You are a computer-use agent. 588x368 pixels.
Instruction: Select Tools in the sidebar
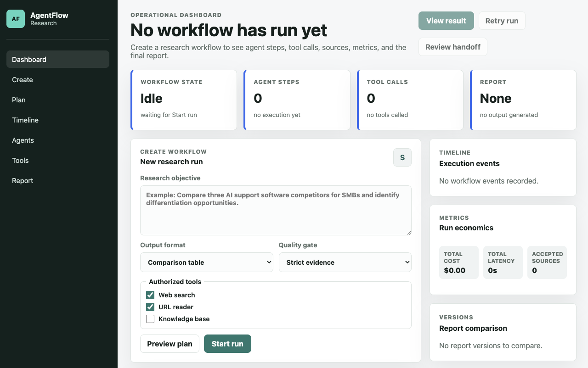58,160
